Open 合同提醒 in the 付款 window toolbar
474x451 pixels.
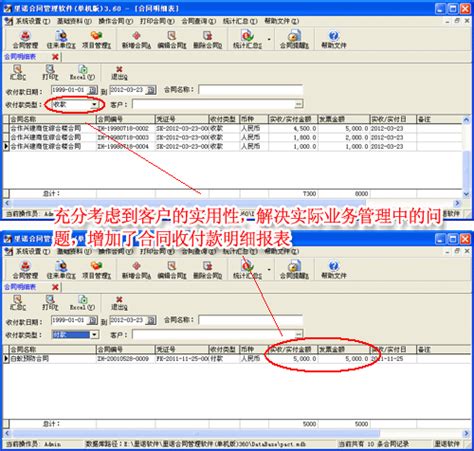294,270
